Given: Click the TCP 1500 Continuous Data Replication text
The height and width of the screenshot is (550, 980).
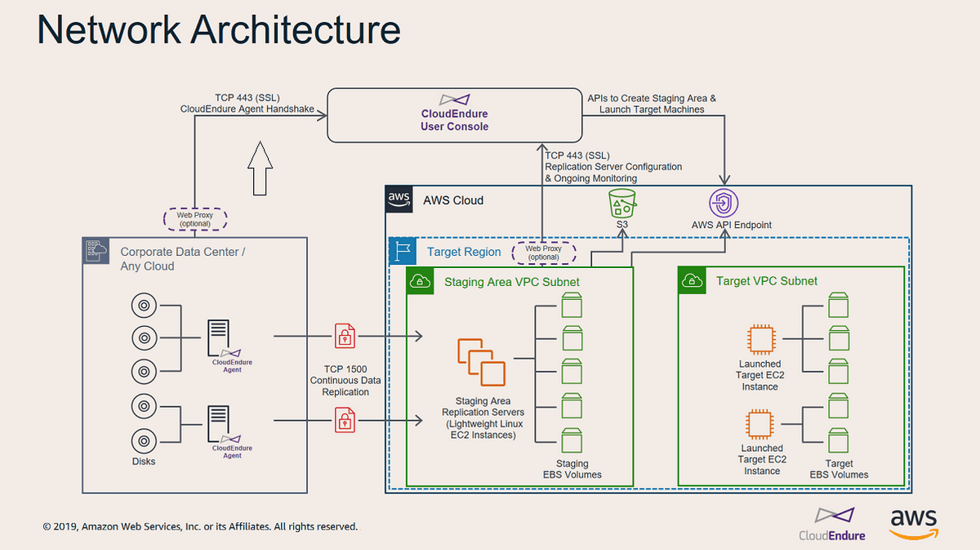Looking at the screenshot, I should (x=345, y=380).
